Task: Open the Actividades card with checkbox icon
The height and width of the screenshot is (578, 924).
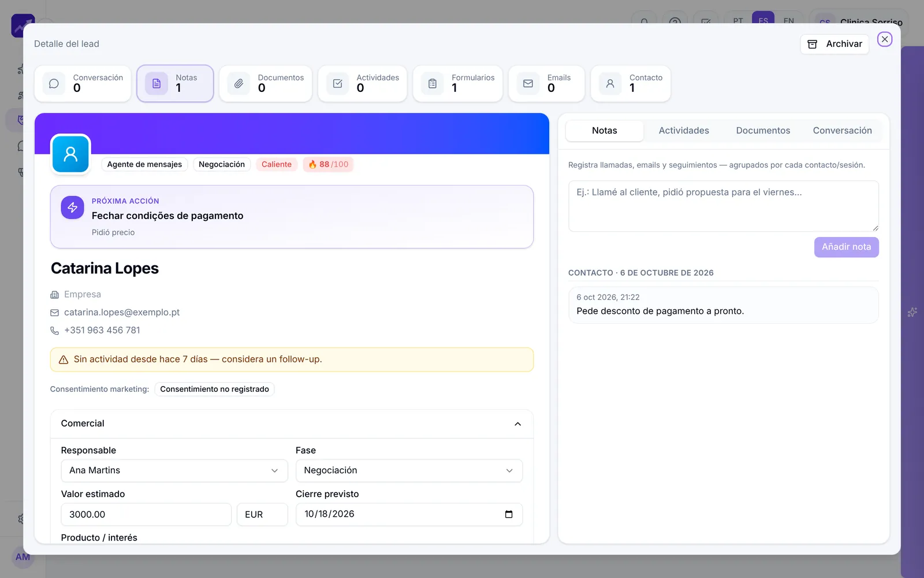Action: coord(363,84)
